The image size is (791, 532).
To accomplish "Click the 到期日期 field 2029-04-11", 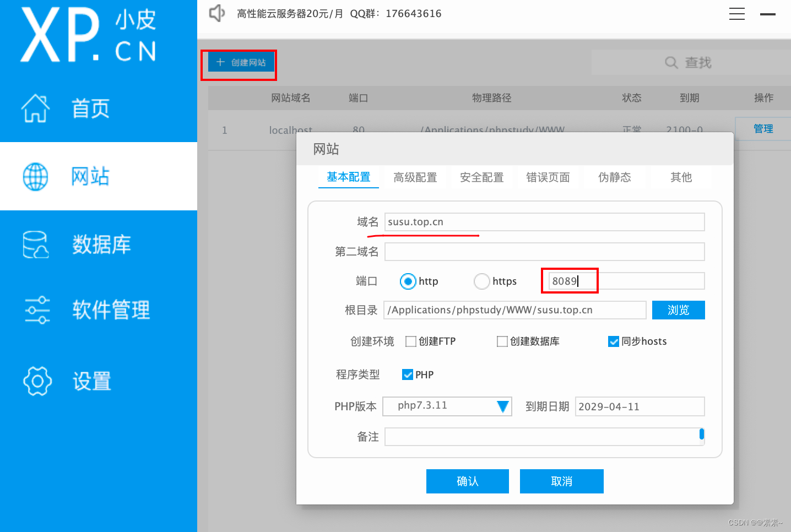I will tap(640, 406).
